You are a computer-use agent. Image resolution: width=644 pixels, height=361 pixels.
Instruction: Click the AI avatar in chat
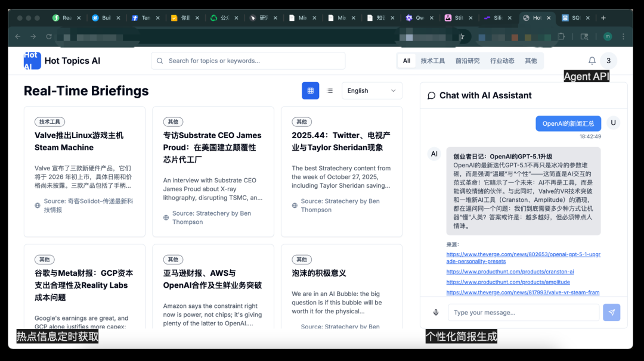(x=434, y=154)
